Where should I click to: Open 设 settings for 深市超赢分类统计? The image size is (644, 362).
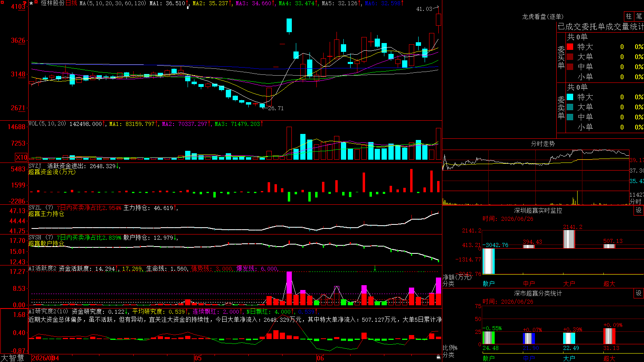pos(639,293)
